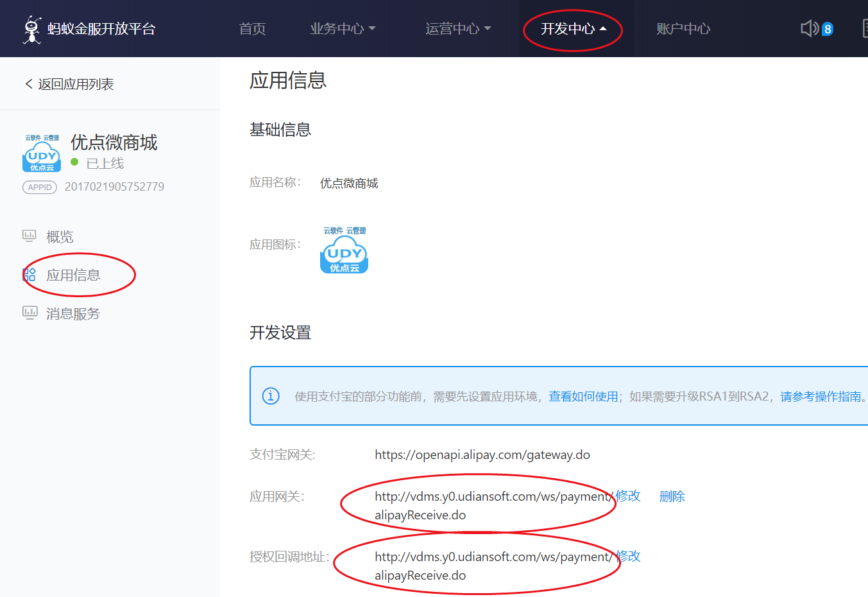
Task: Click the 支付宝网关 URL text
Action: pyautogui.click(x=482, y=454)
